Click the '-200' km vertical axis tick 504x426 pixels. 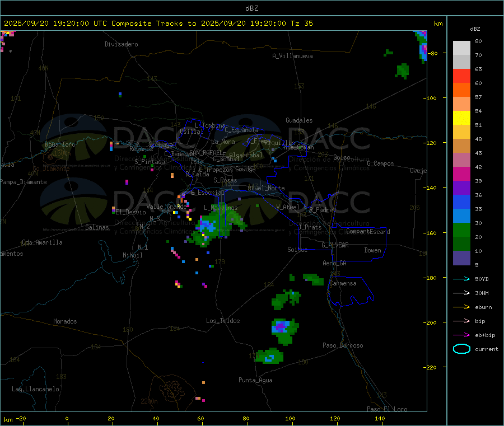(431, 322)
